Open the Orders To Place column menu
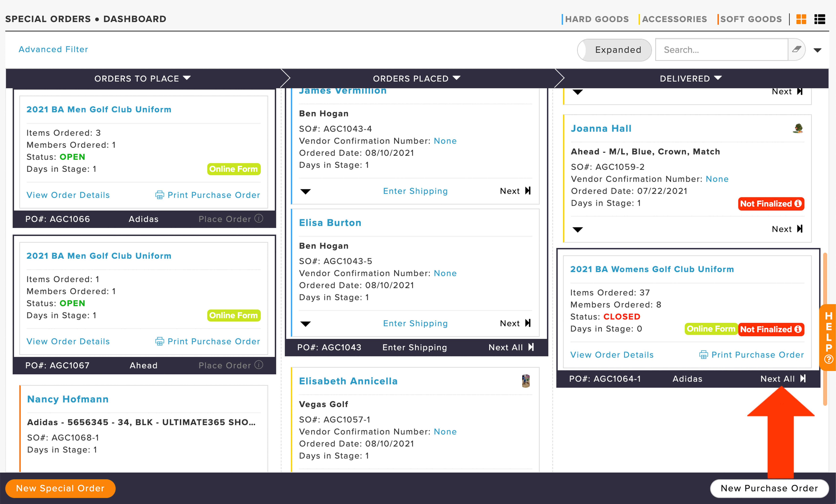This screenshot has width=836, height=504. click(143, 78)
